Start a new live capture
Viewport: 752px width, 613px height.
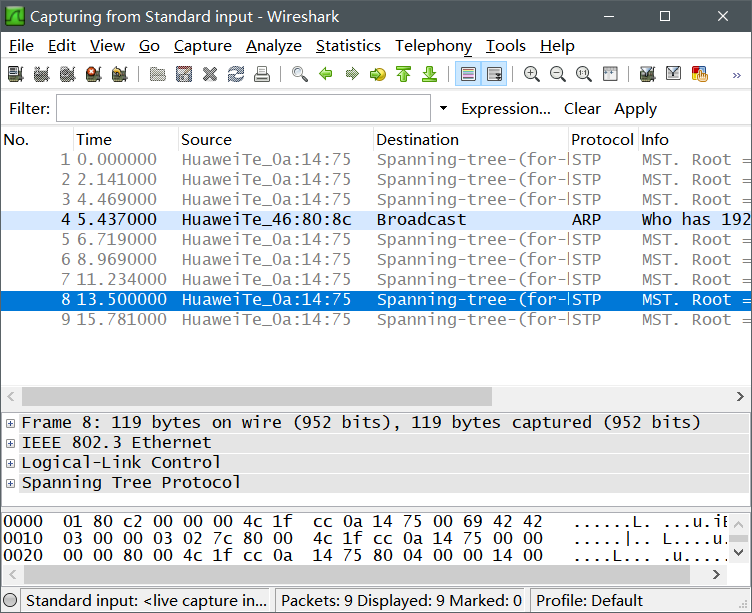tap(67, 74)
